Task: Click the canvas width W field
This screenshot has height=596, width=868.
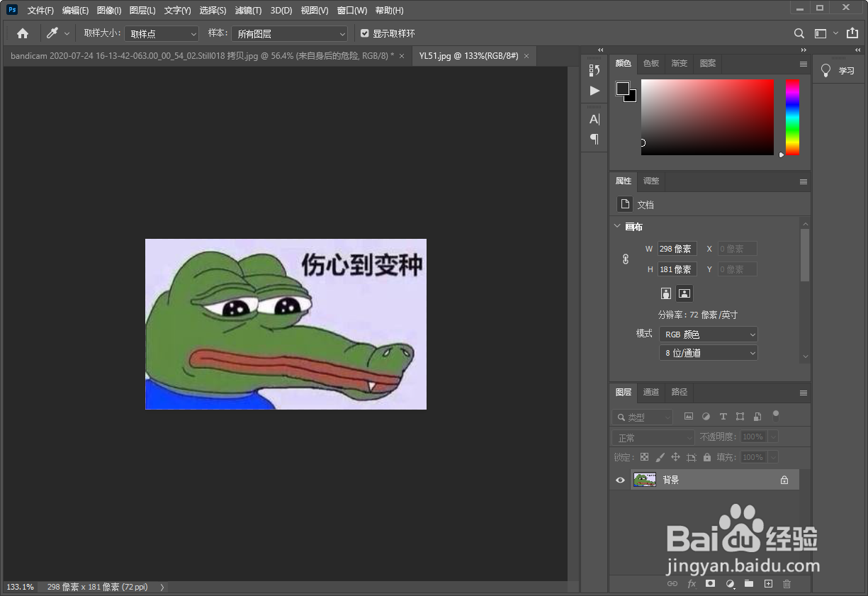Action: tap(677, 249)
